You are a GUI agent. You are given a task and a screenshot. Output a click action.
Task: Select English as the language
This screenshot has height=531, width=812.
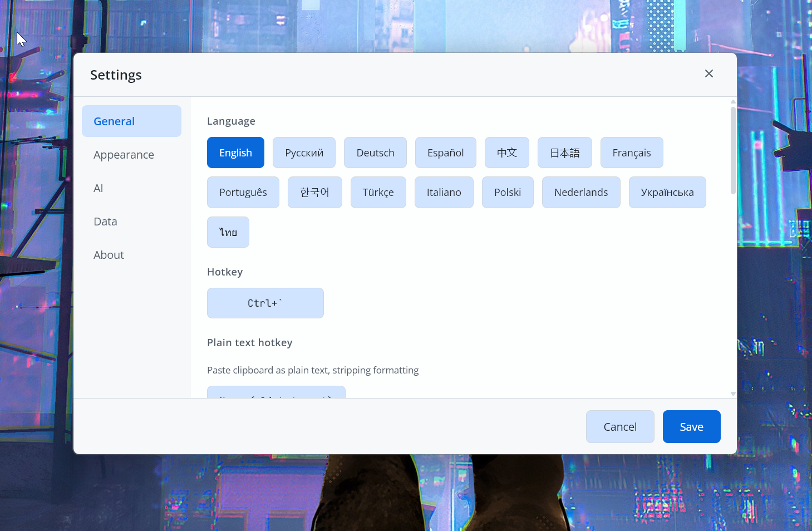[x=235, y=153]
